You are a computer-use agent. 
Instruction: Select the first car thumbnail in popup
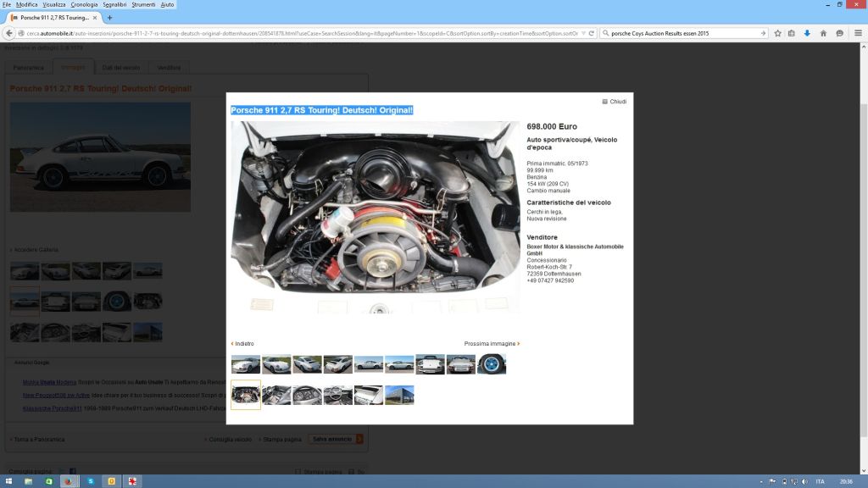pyautogui.click(x=246, y=364)
